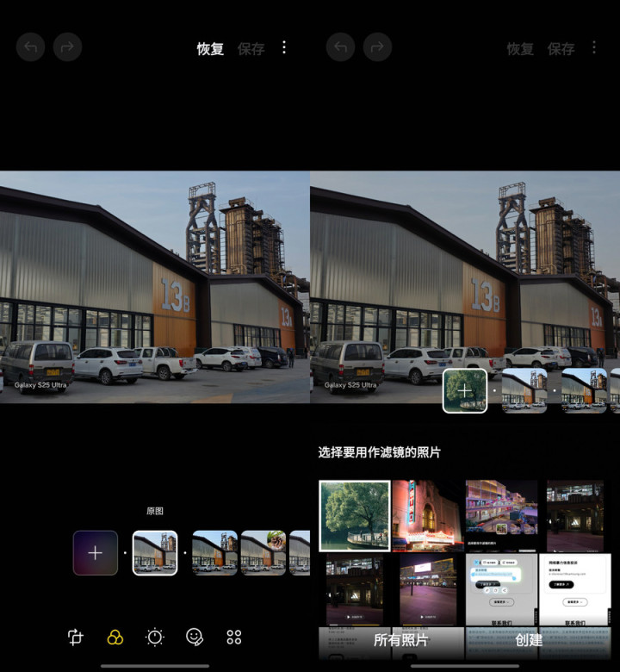
Task: Tap redo arrow in right editor
Action: (377, 47)
